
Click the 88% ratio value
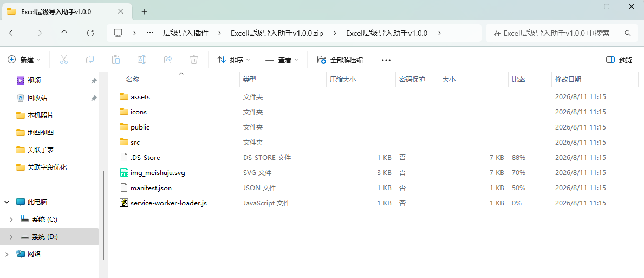[518, 157]
